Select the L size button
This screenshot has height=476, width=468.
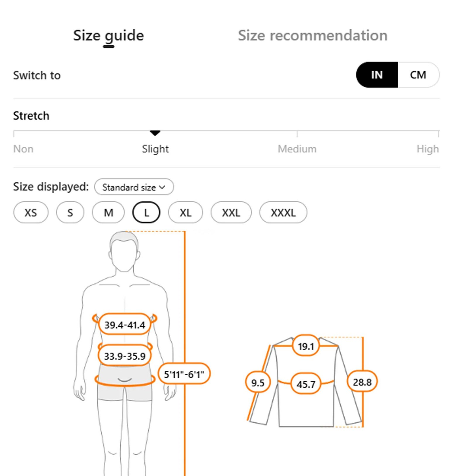pos(146,213)
